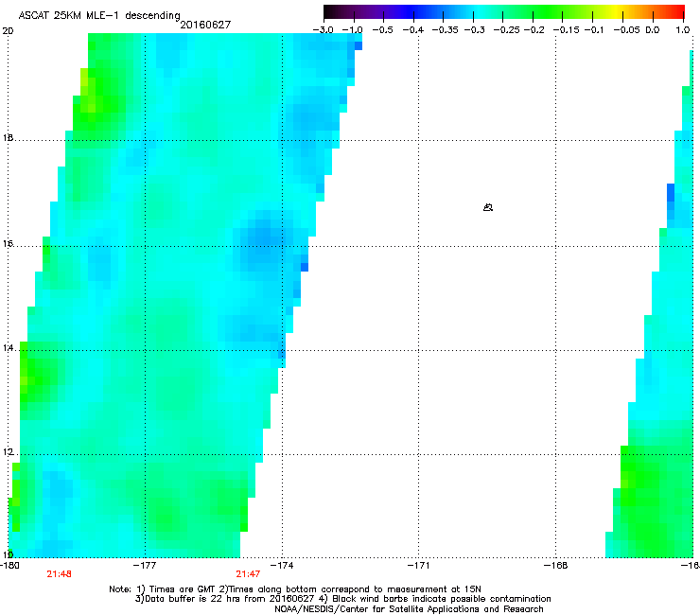Click the date label 20160627

205,25
